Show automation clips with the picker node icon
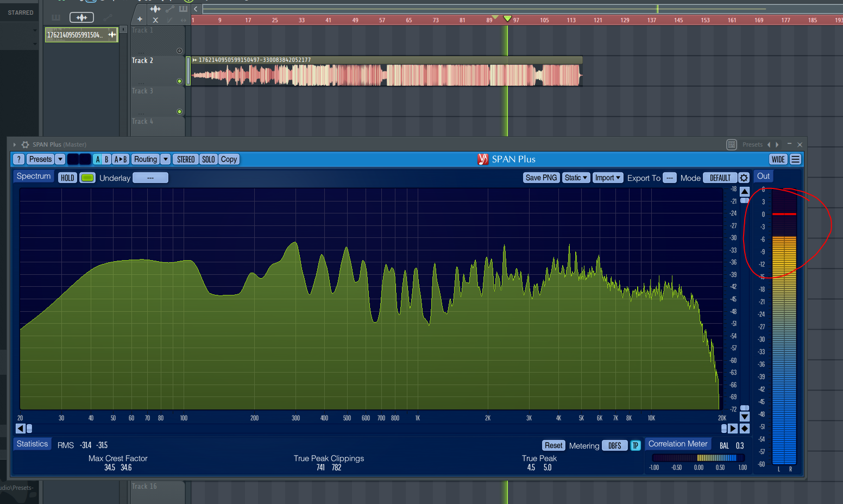 [108, 17]
